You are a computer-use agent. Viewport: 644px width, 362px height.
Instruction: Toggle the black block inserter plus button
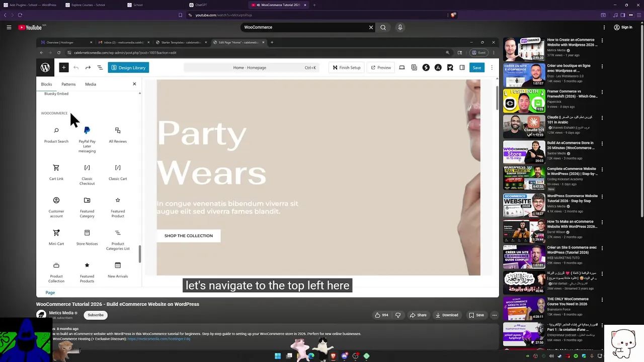click(63, 67)
